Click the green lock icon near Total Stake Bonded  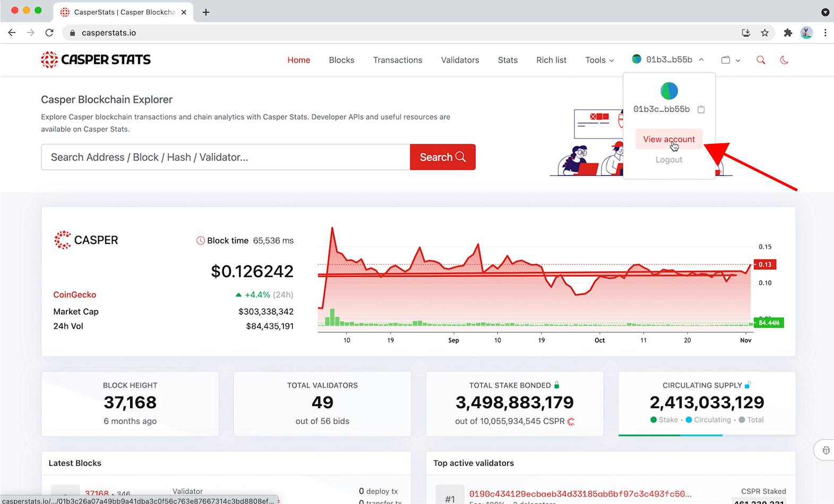[557, 385]
